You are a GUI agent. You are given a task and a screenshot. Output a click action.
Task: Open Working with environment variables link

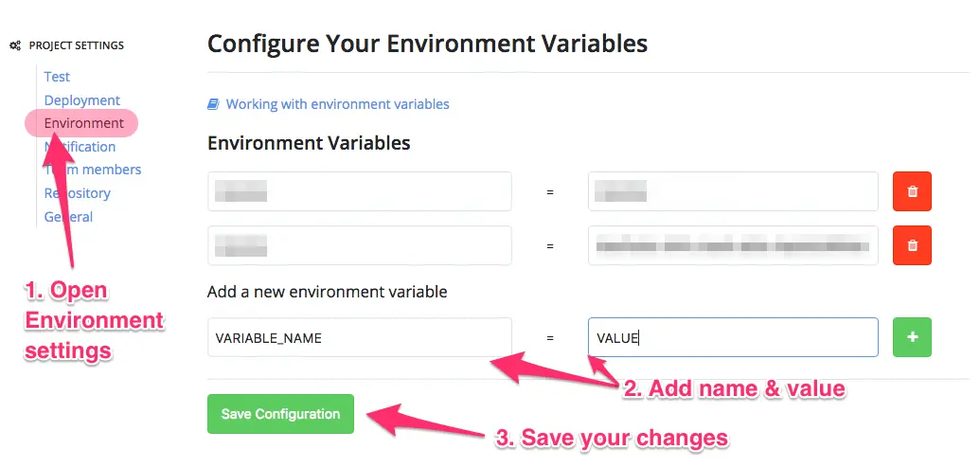coord(337,104)
